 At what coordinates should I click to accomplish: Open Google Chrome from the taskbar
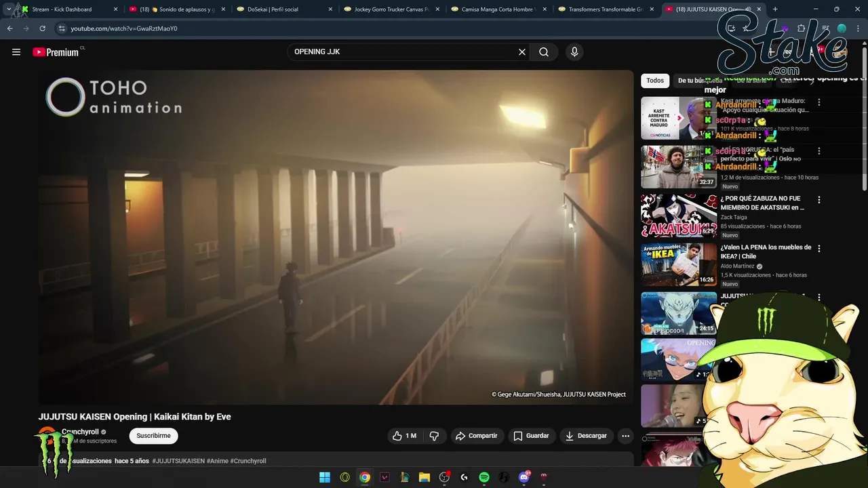[x=365, y=477]
